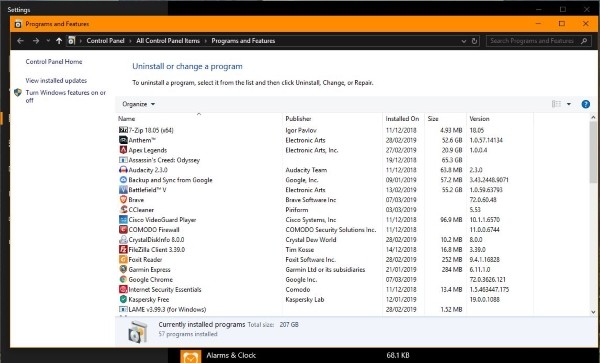Open Control Panel Home link

click(x=54, y=62)
